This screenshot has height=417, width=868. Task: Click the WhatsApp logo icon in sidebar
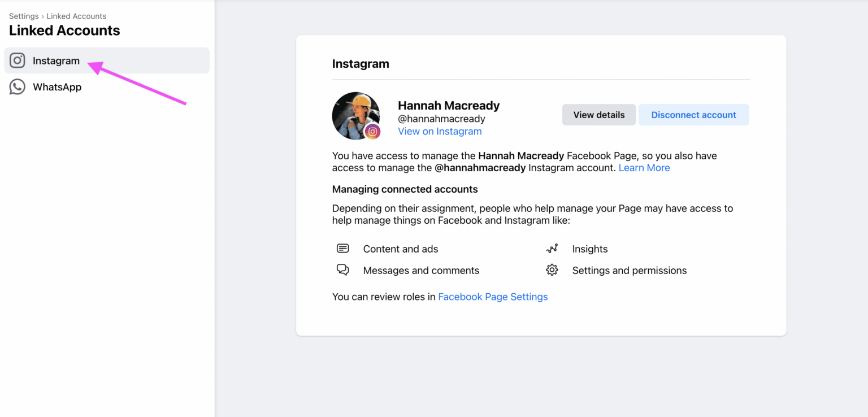[x=18, y=86]
